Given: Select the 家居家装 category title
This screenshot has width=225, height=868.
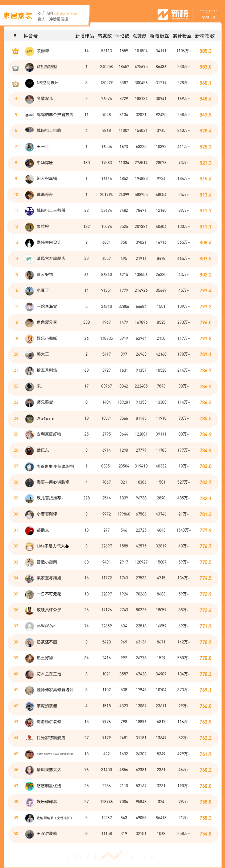Looking at the screenshot, I should 17,15.
